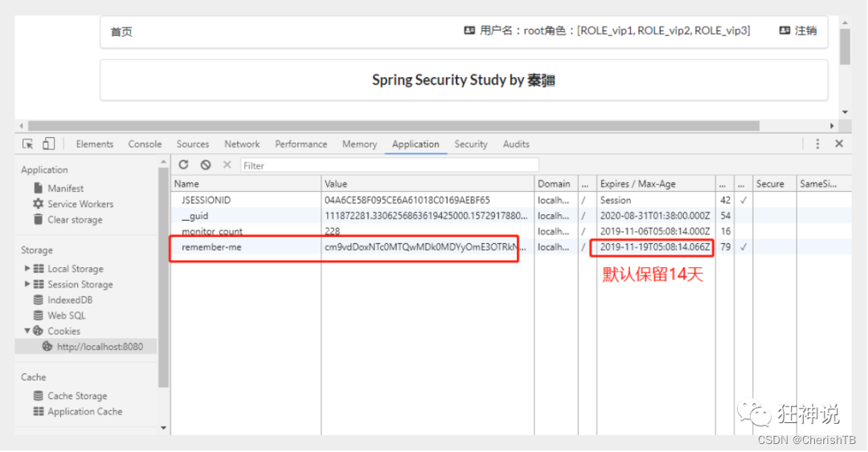Select the remember-me cookie row

pos(511,246)
